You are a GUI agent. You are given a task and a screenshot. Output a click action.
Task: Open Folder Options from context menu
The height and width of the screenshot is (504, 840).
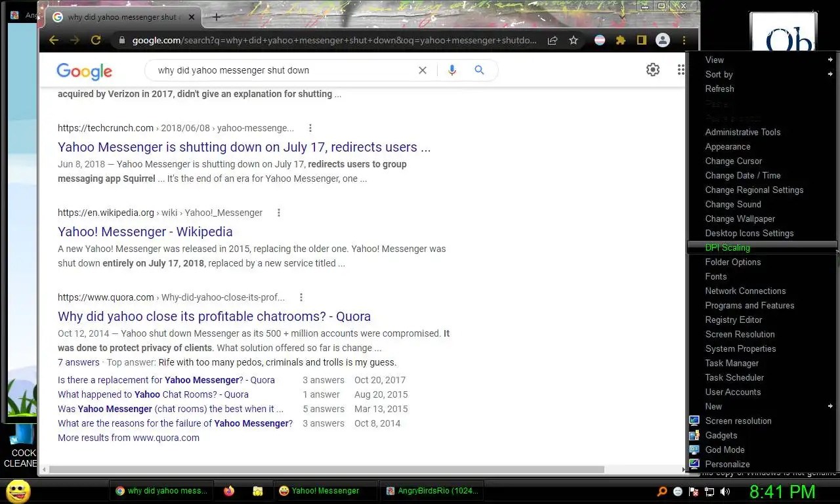pyautogui.click(x=763, y=262)
